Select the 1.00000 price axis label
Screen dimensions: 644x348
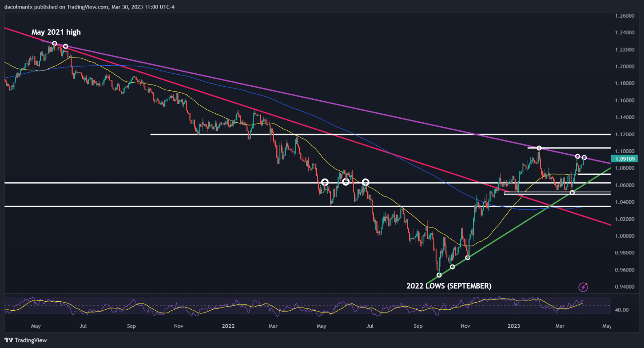pyautogui.click(x=624, y=236)
